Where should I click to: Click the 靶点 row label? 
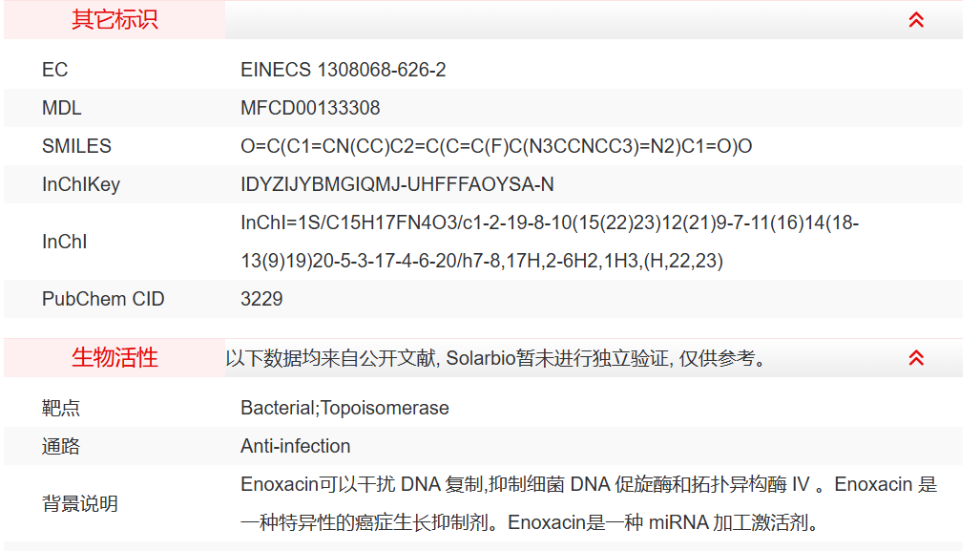coord(61,408)
